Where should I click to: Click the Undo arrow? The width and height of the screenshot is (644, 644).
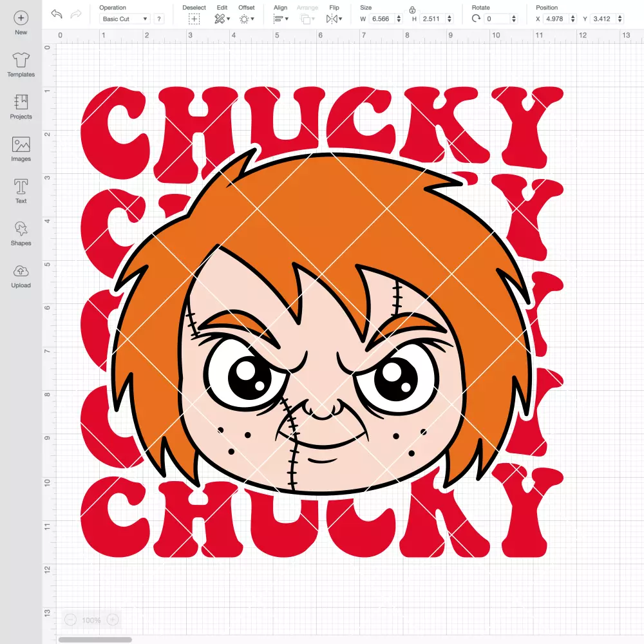coord(57,14)
